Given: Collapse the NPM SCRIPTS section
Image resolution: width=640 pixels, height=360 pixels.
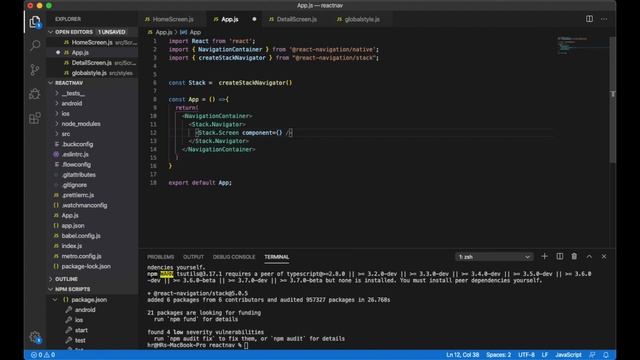Looking at the screenshot, I should click(73, 289).
